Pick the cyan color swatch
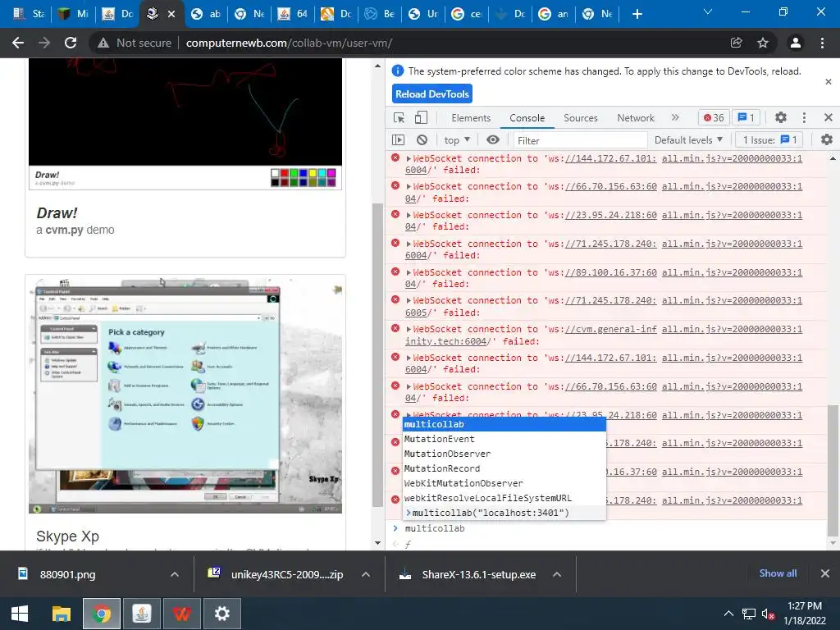The width and height of the screenshot is (840, 630). (x=322, y=173)
